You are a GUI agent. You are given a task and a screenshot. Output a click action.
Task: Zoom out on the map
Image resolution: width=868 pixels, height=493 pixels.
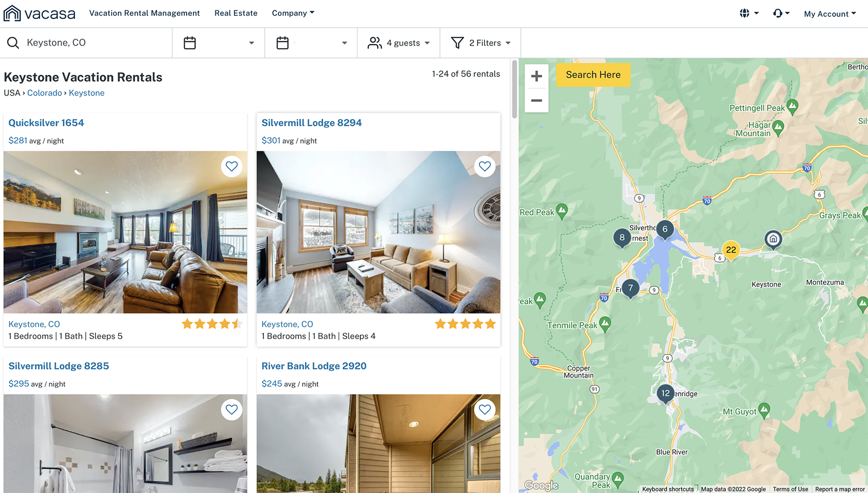(536, 100)
